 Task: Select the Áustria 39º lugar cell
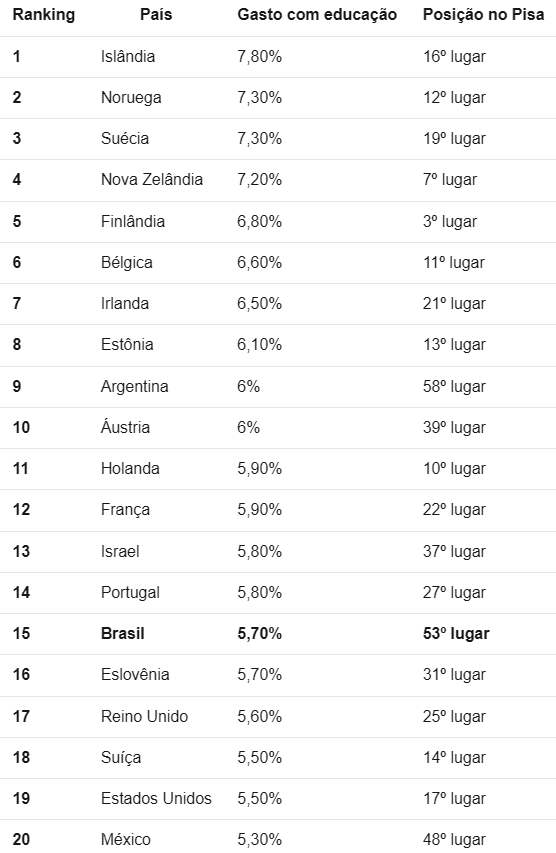454,427
